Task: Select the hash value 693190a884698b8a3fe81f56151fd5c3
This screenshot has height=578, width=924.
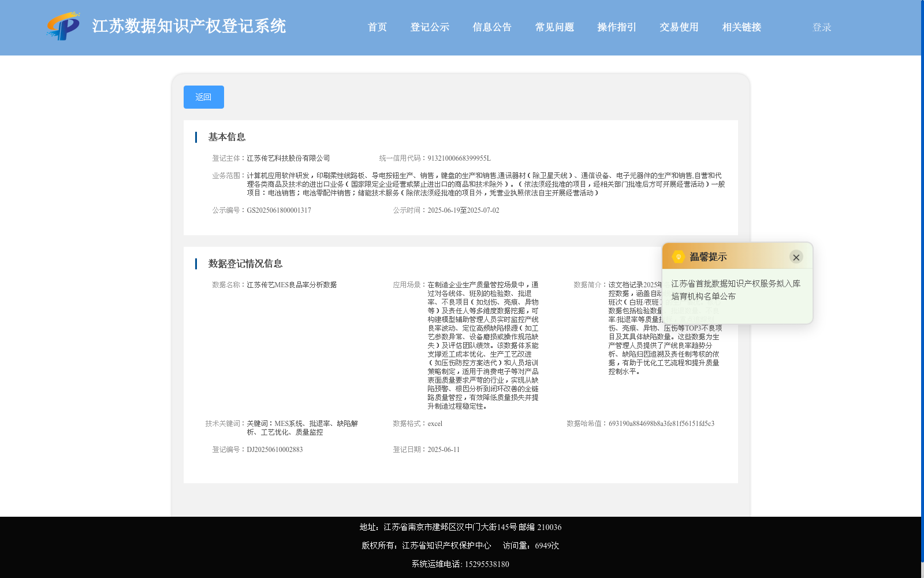Action: tap(661, 424)
